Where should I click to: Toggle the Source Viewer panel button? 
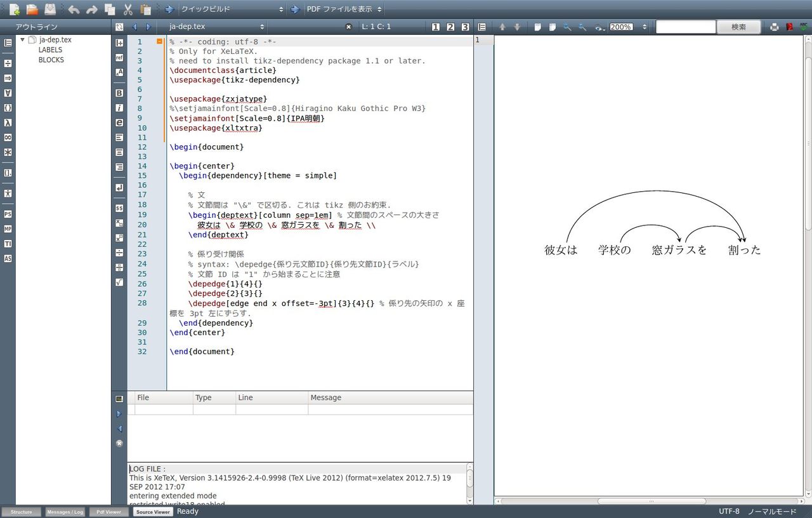(153, 512)
